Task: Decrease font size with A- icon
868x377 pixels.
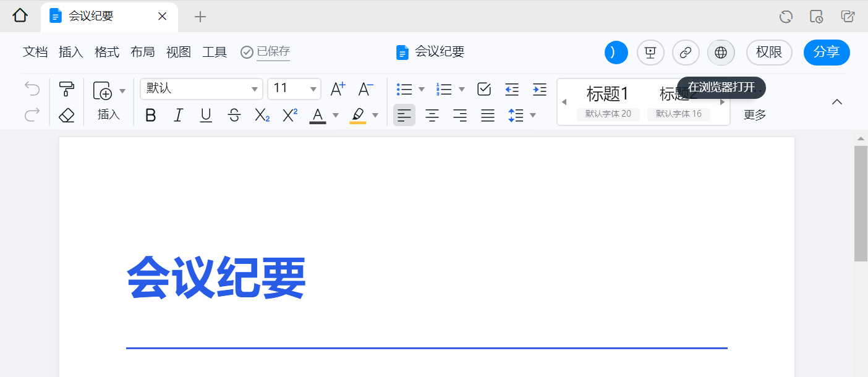Action: pyautogui.click(x=366, y=89)
